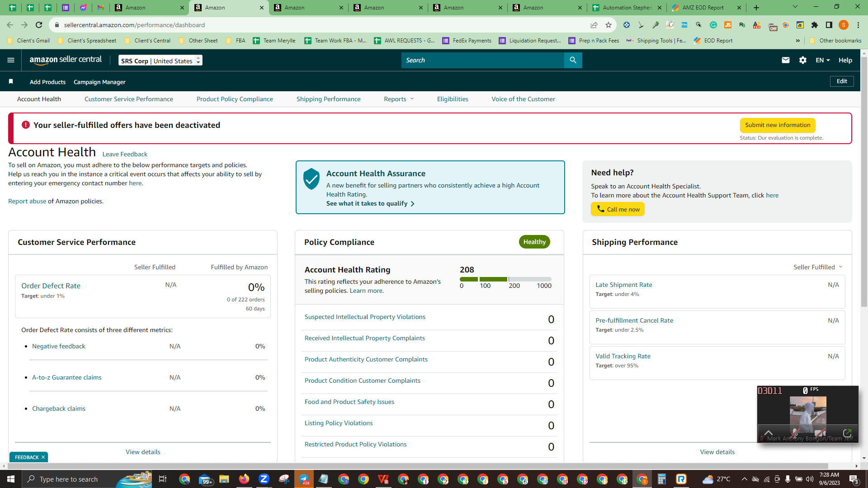Open the EN language dropdown
Screen dimensions: 868x488
(823, 60)
